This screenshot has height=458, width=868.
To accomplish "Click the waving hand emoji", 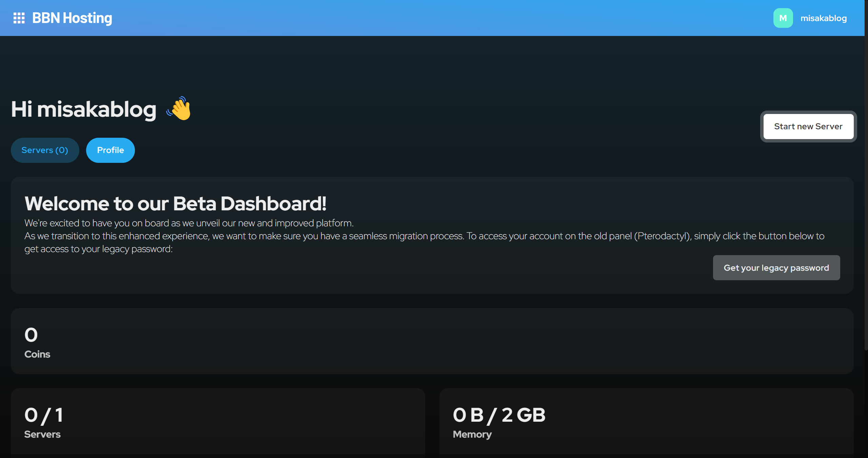I will (x=179, y=109).
